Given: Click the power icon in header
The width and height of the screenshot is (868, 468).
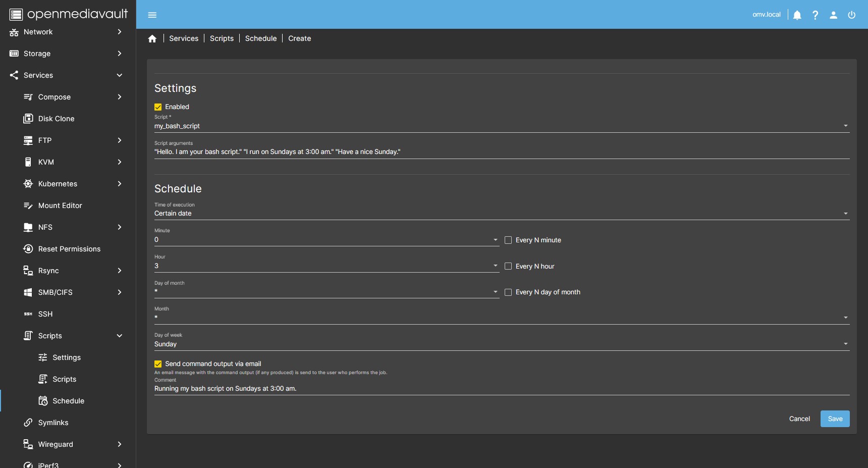Looking at the screenshot, I should pyautogui.click(x=851, y=15).
